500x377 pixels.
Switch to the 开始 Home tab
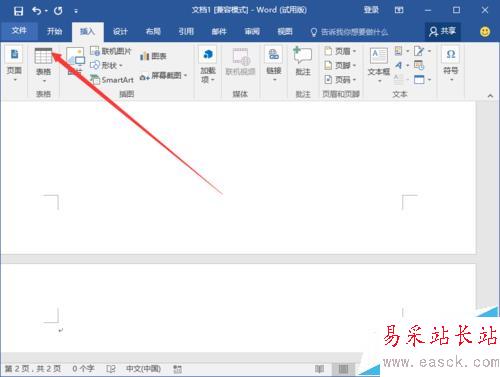tap(55, 32)
